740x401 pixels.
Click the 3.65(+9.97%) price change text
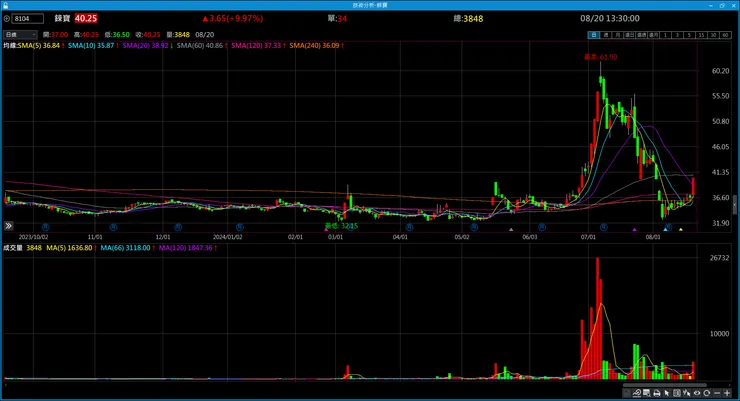[x=233, y=18]
